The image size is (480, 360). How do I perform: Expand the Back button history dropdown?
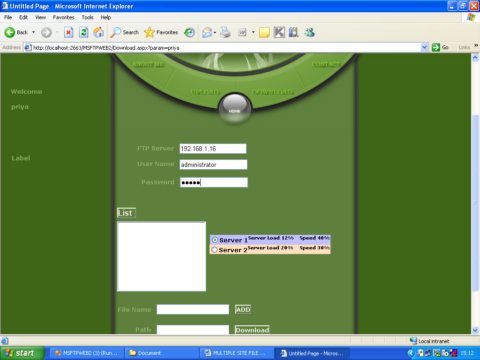click(x=33, y=32)
